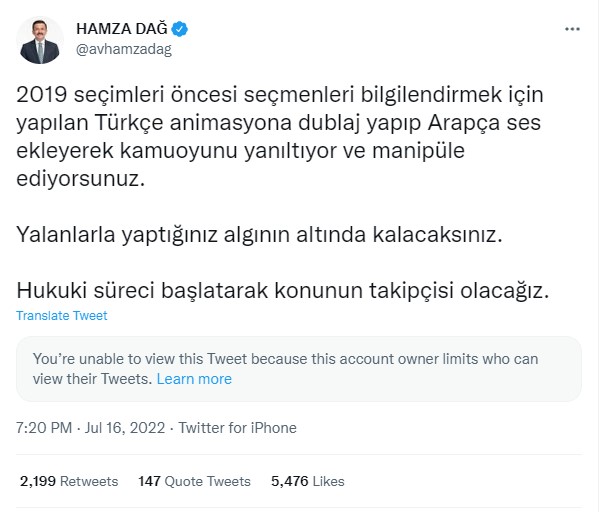Click Hamza Dağ's profile avatar photo
This screenshot has height=512, width=602.
point(41,39)
